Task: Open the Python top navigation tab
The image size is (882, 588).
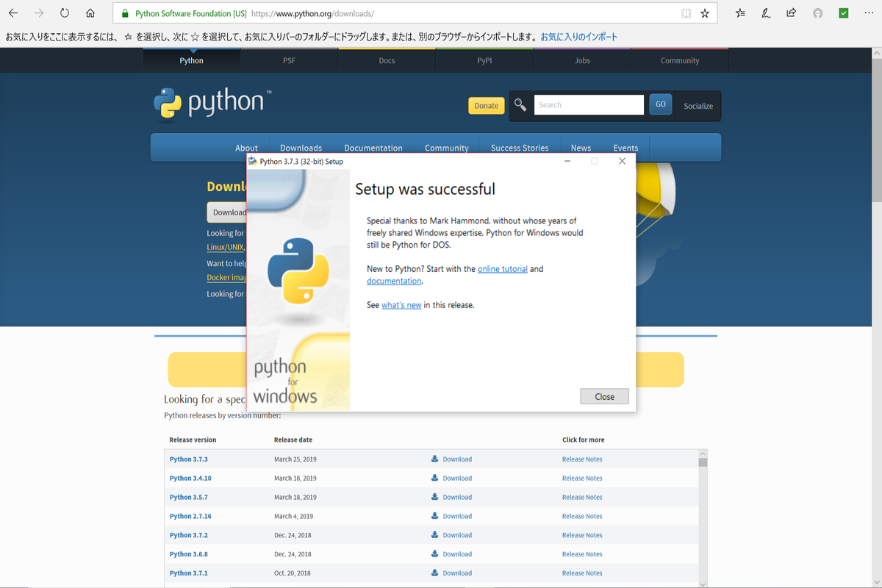Action: [x=191, y=60]
